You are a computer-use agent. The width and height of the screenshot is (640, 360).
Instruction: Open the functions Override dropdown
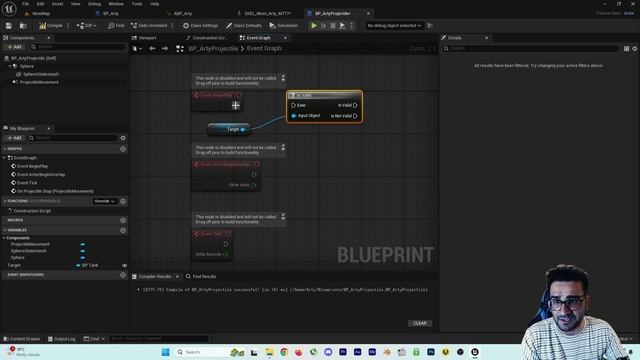point(104,201)
